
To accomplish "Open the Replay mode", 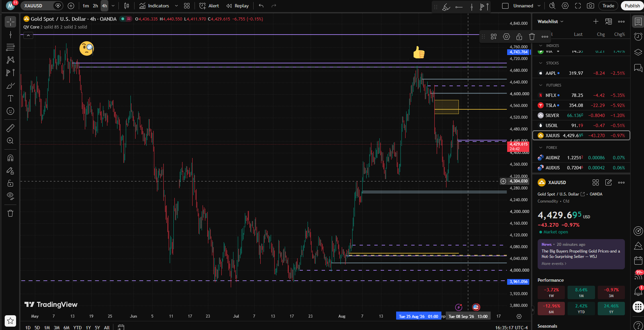I will [x=237, y=6].
